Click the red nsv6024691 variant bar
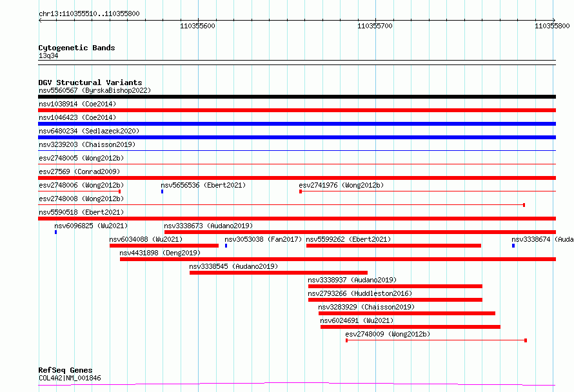Image resolution: width=574 pixels, height=392 pixels. [410, 327]
